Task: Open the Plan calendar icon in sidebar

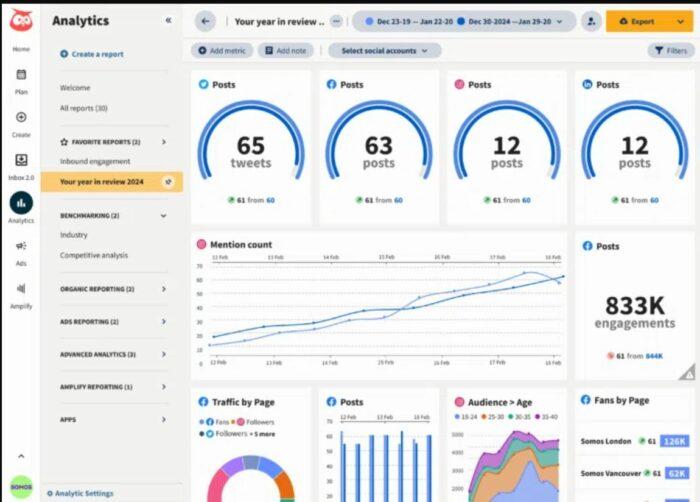Action: pos(21,75)
